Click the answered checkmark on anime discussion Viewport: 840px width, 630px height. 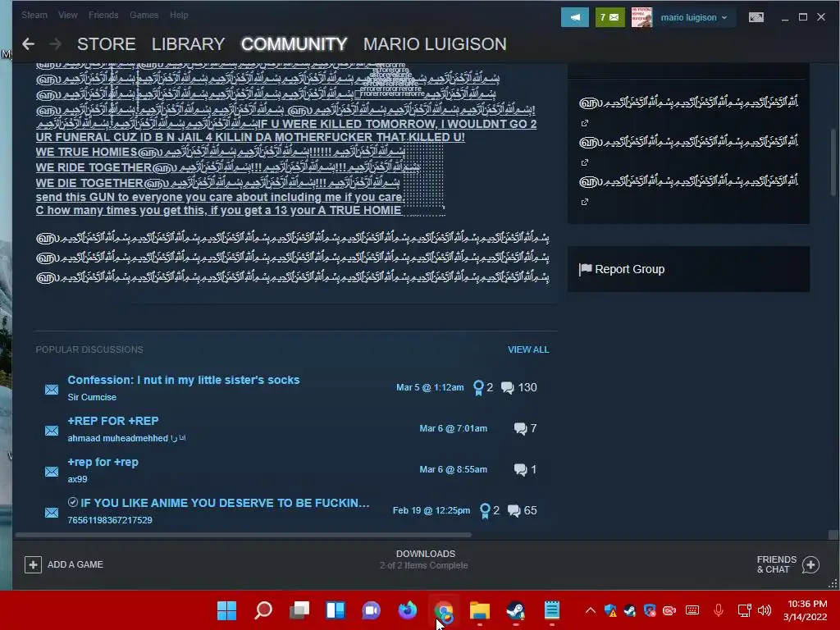click(73, 502)
